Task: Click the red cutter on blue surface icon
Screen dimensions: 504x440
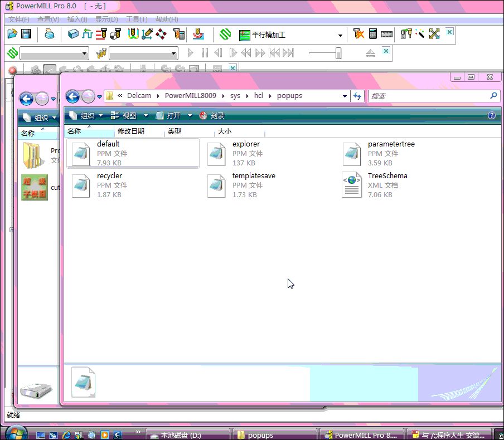Action: coord(198,34)
